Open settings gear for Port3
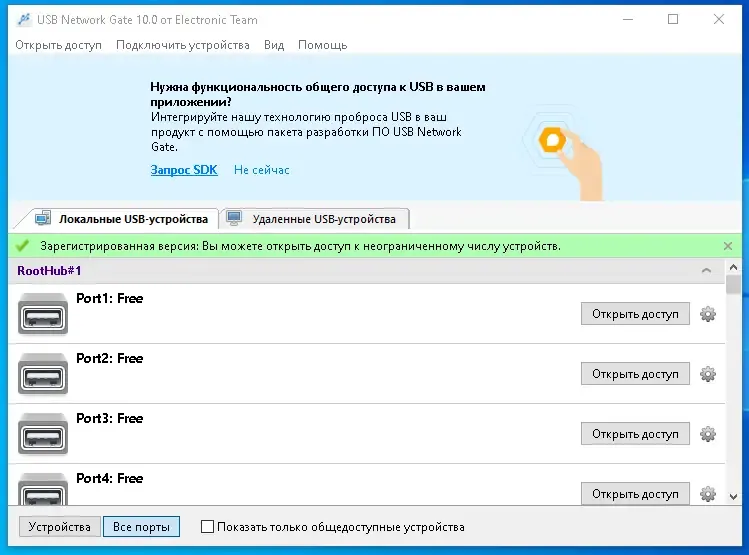The height and width of the screenshot is (555, 749). click(x=708, y=434)
